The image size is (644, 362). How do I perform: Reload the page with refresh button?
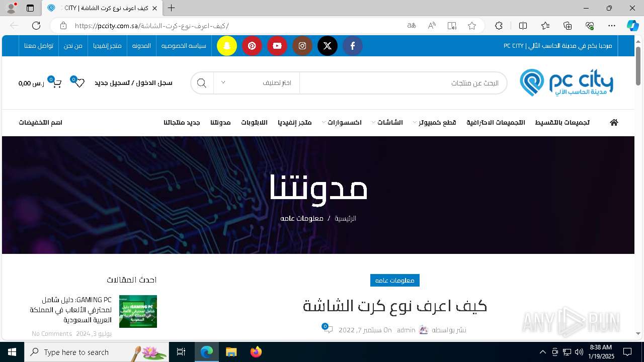tap(36, 26)
